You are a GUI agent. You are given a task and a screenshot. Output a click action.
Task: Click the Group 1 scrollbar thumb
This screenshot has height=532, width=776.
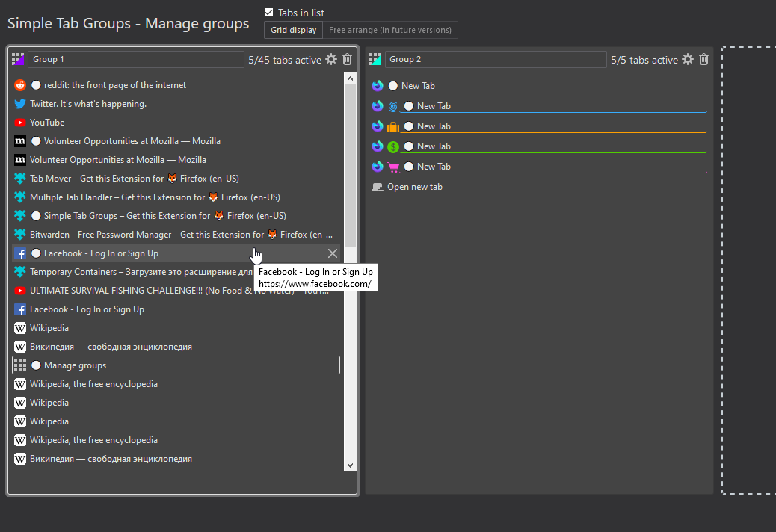pos(351,166)
